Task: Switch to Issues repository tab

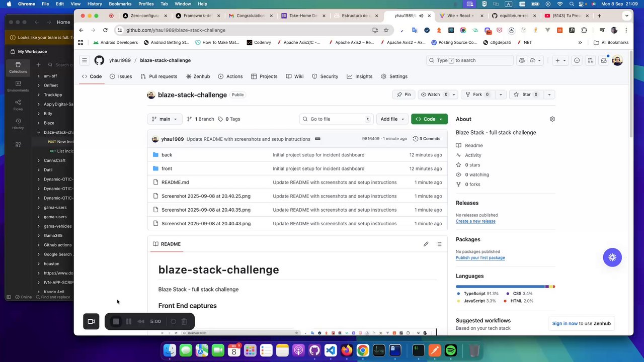Action: tap(121, 76)
